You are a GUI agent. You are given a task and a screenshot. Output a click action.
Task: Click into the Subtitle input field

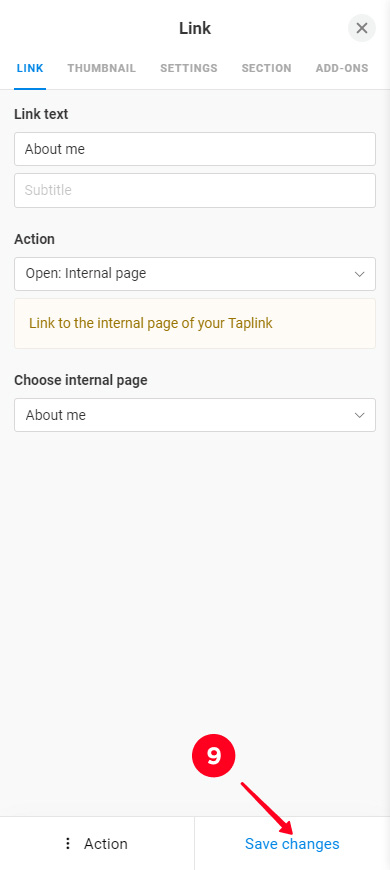pyautogui.click(x=195, y=190)
